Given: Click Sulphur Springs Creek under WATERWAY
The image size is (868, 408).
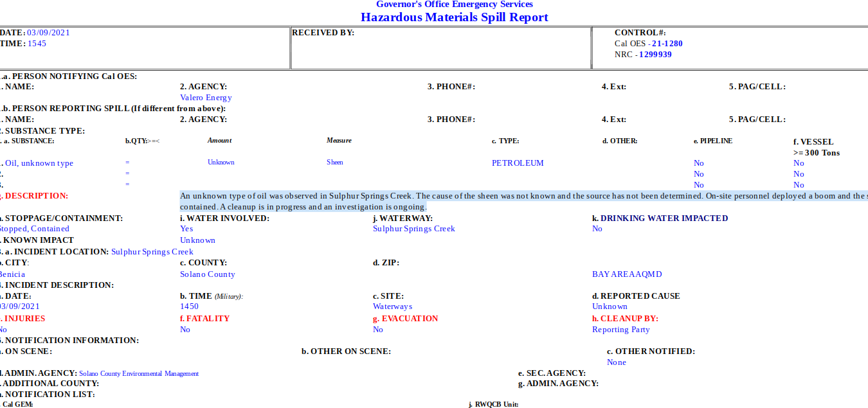Looking at the screenshot, I should [x=413, y=229].
